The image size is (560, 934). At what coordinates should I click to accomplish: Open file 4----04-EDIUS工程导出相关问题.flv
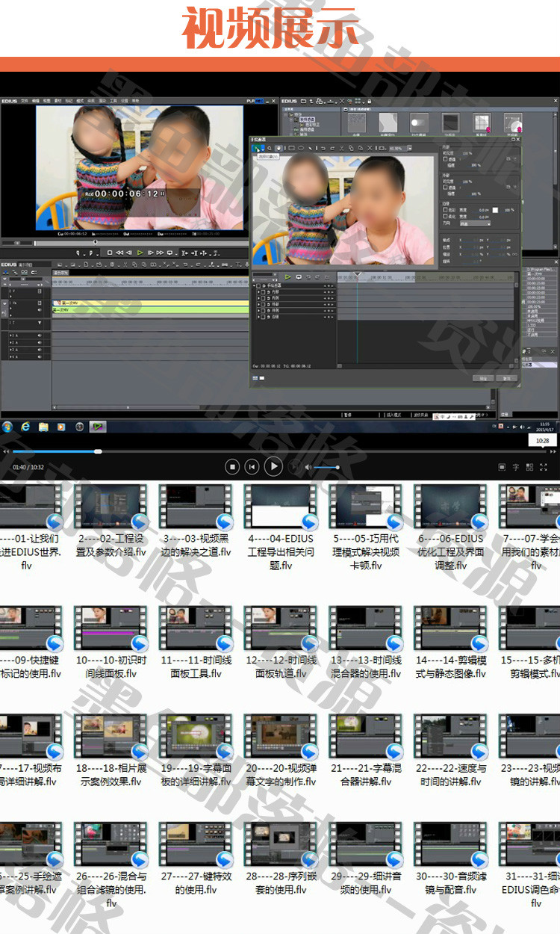(x=281, y=527)
